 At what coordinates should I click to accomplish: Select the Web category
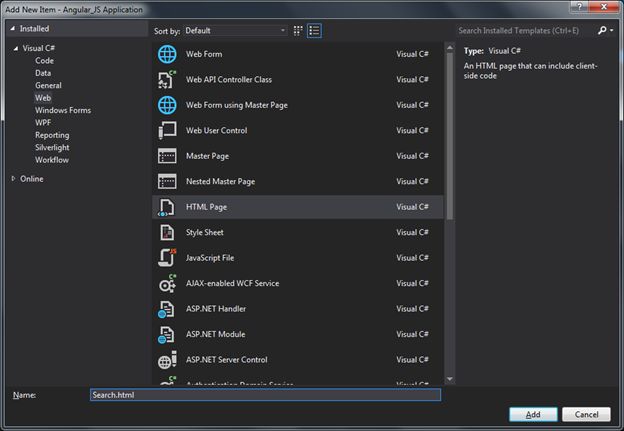(x=43, y=98)
